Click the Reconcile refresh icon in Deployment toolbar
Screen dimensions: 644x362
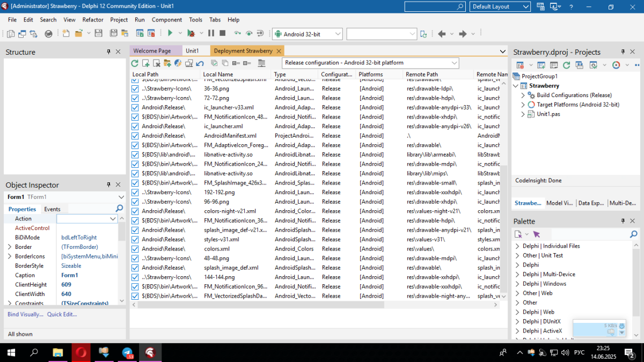135,63
